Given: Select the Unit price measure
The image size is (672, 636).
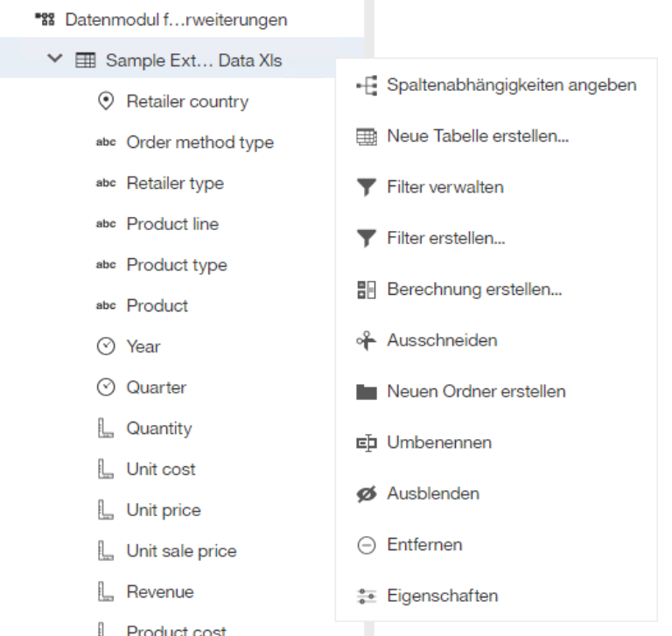Looking at the screenshot, I should click(x=164, y=510).
